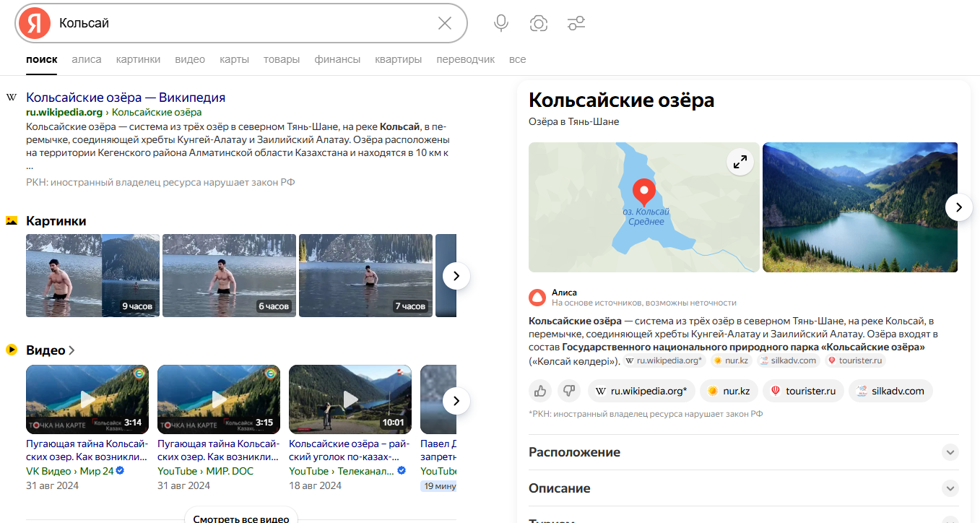Open the tourister.ru source chip
The height and width of the screenshot is (523, 980).
click(804, 391)
